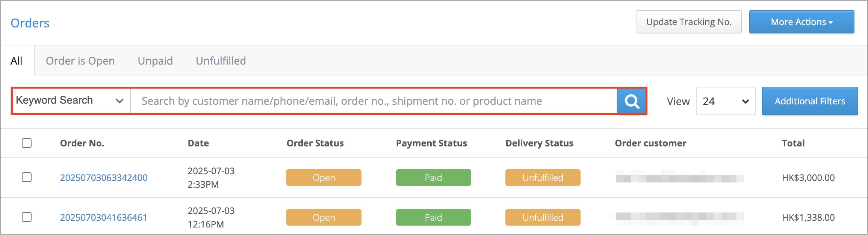Click the Open status badge of second order
This screenshot has height=235, width=868.
pyautogui.click(x=324, y=217)
